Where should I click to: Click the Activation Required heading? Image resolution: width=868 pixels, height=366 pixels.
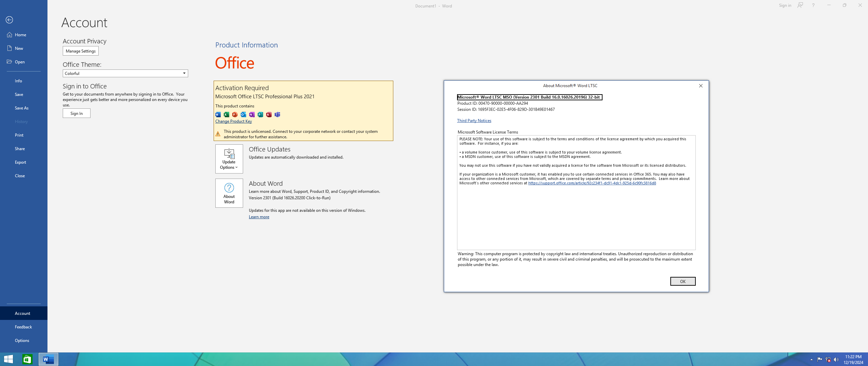242,88
